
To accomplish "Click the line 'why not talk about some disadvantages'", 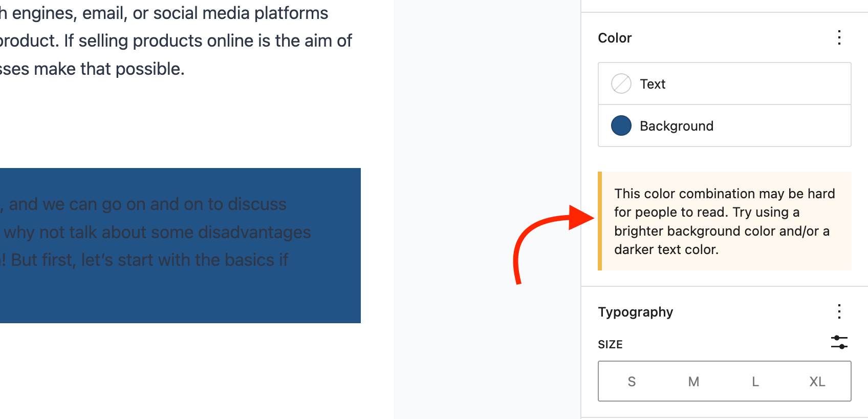I will 157,232.
